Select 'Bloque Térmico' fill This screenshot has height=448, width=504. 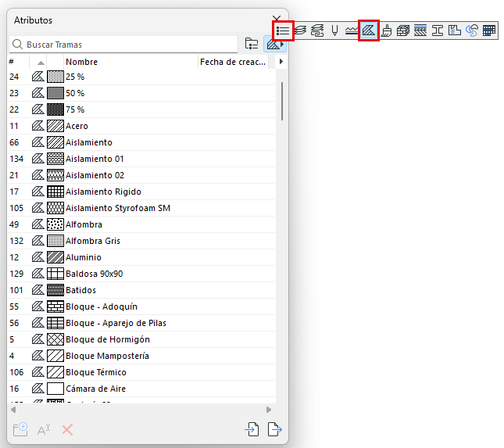141,372
